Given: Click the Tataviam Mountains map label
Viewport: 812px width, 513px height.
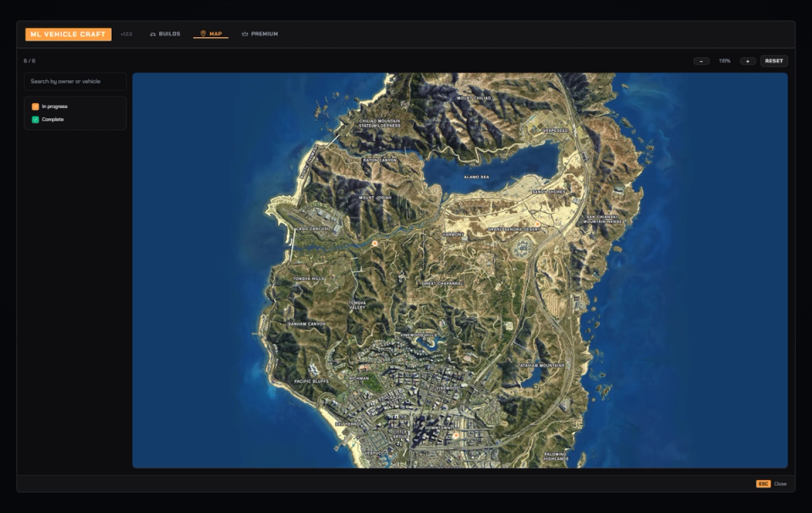Looking at the screenshot, I should (541, 365).
